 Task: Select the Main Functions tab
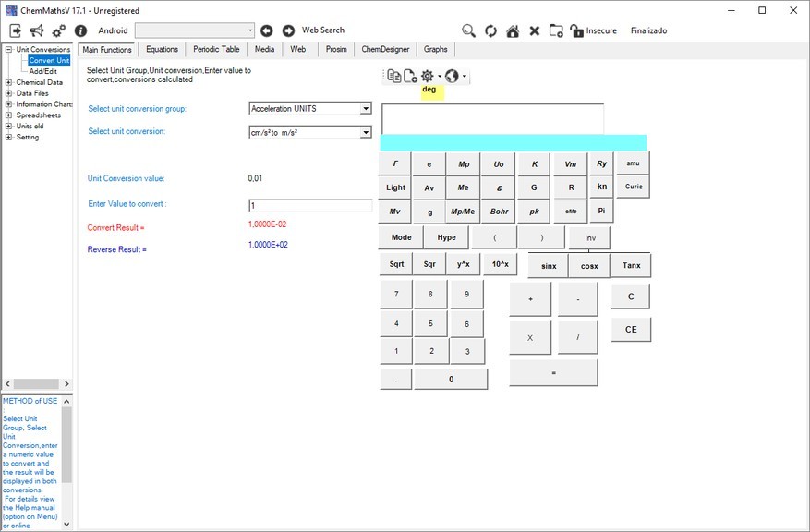point(107,50)
